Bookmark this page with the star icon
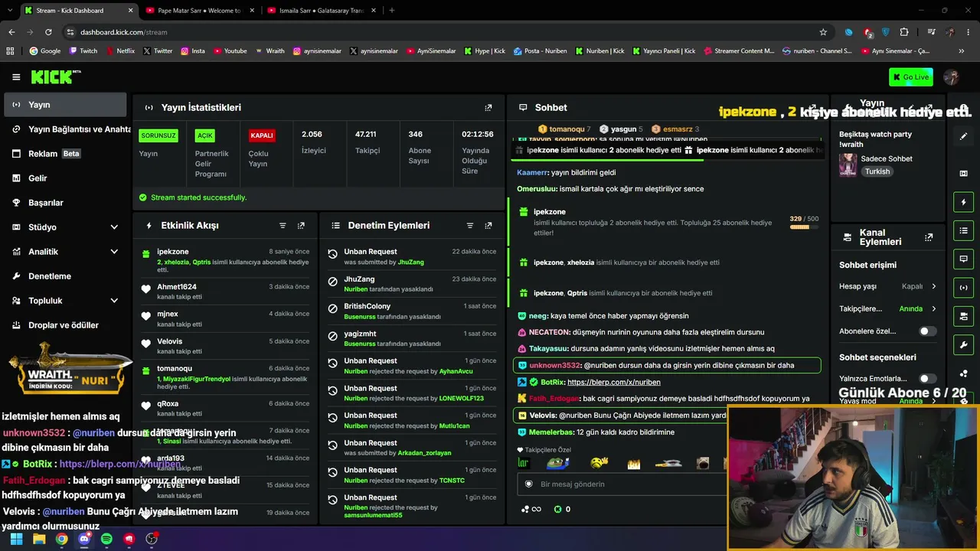980x551 pixels. point(823,32)
